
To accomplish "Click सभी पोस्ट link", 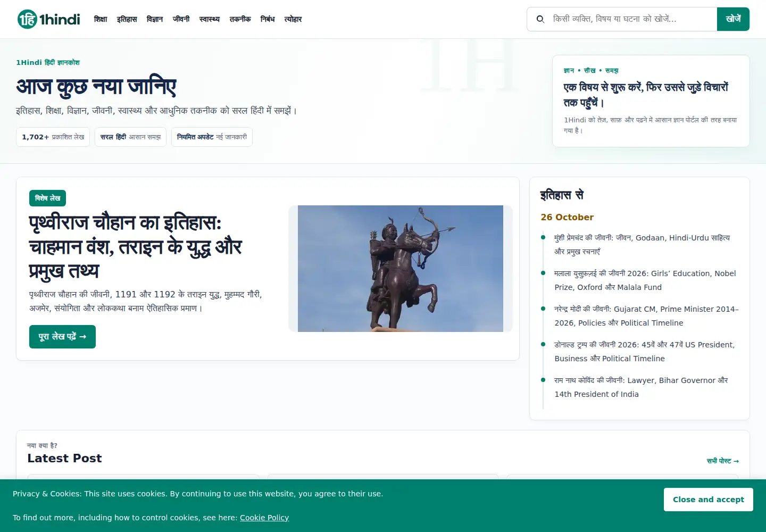I will pos(722,461).
